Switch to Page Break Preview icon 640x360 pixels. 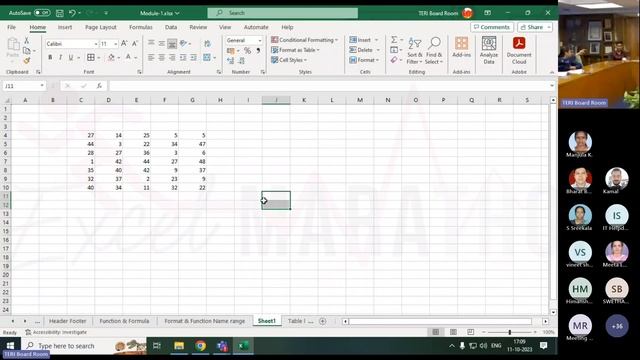[471, 332]
